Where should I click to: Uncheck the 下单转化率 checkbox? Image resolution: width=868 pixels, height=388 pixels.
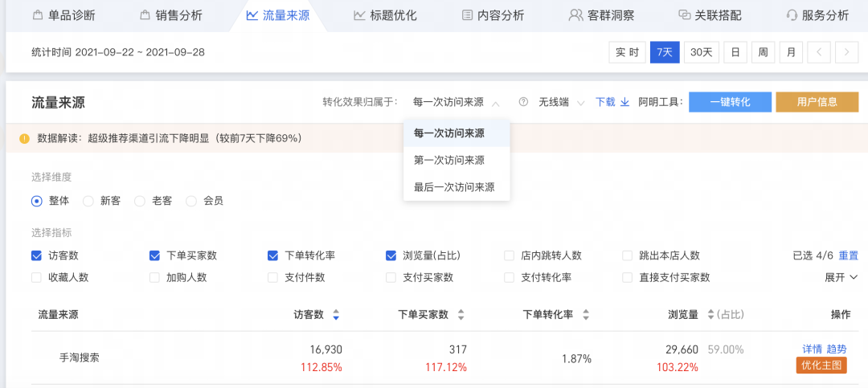pyautogui.click(x=273, y=255)
